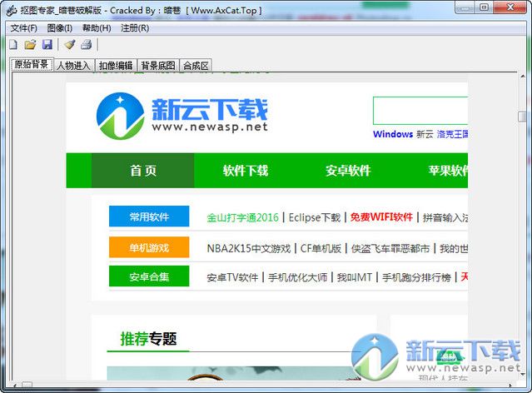Click the clean brush toolbar icon

click(x=70, y=44)
